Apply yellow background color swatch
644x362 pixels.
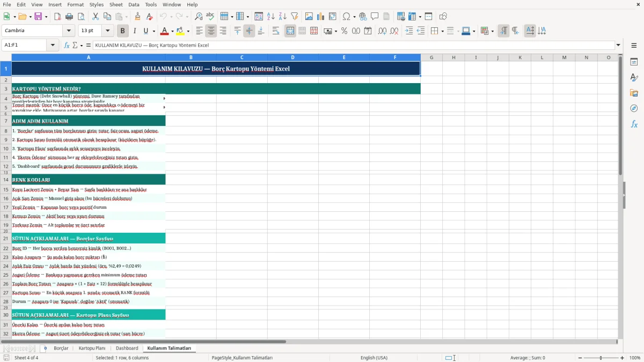point(180,31)
